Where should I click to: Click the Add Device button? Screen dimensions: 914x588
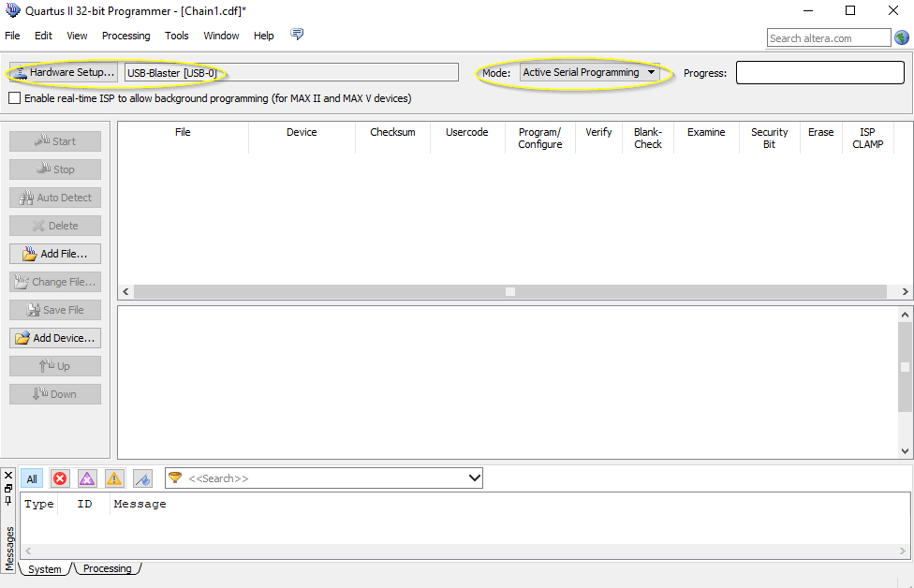[x=55, y=338]
